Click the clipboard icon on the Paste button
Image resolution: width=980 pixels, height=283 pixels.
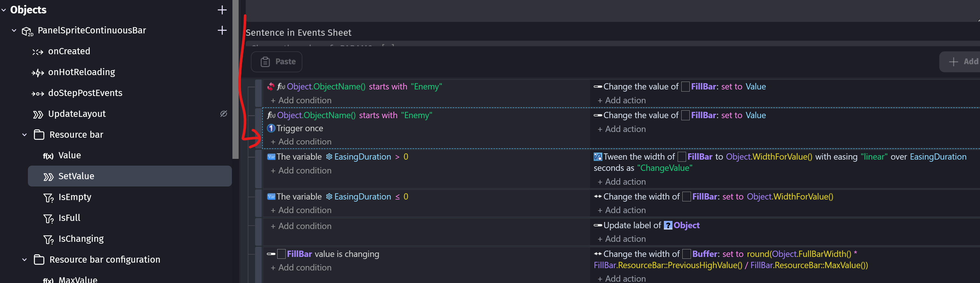click(x=265, y=62)
